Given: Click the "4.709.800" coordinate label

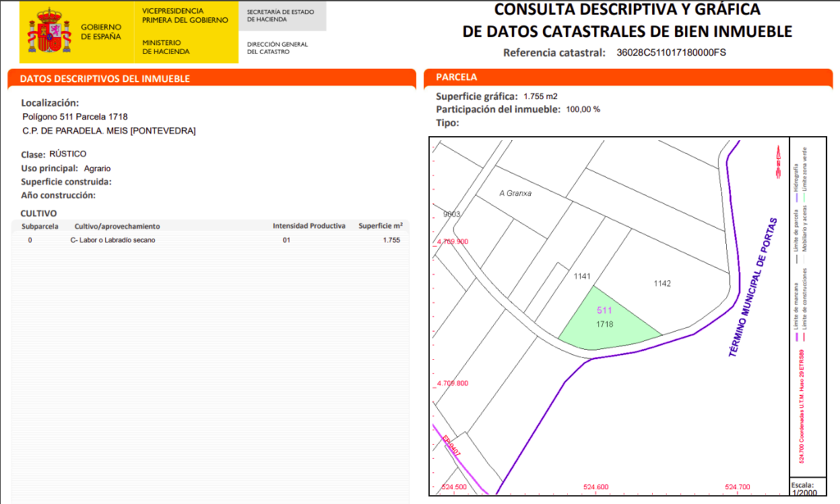Looking at the screenshot, I should click(453, 383).
